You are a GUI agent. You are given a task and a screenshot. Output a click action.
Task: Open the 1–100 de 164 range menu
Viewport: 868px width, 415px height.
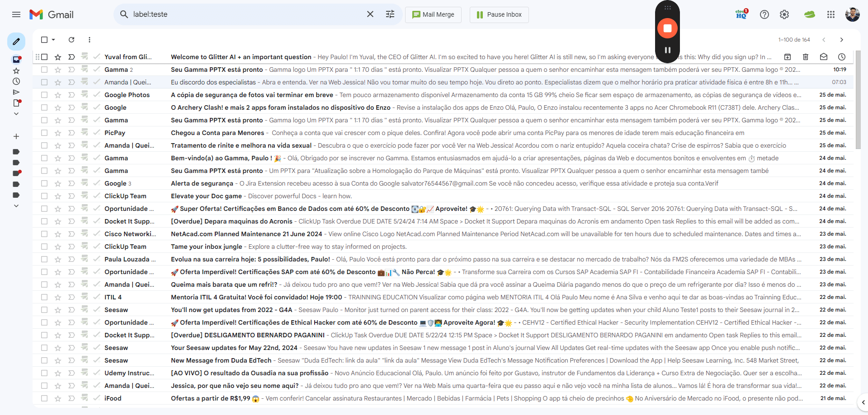(794, 40)
